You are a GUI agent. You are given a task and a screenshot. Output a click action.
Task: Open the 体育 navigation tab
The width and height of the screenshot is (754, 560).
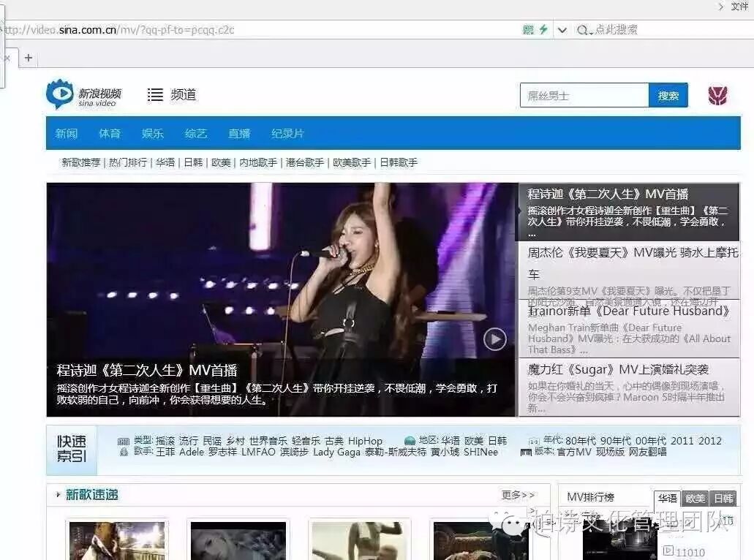(x=110, y=134)
